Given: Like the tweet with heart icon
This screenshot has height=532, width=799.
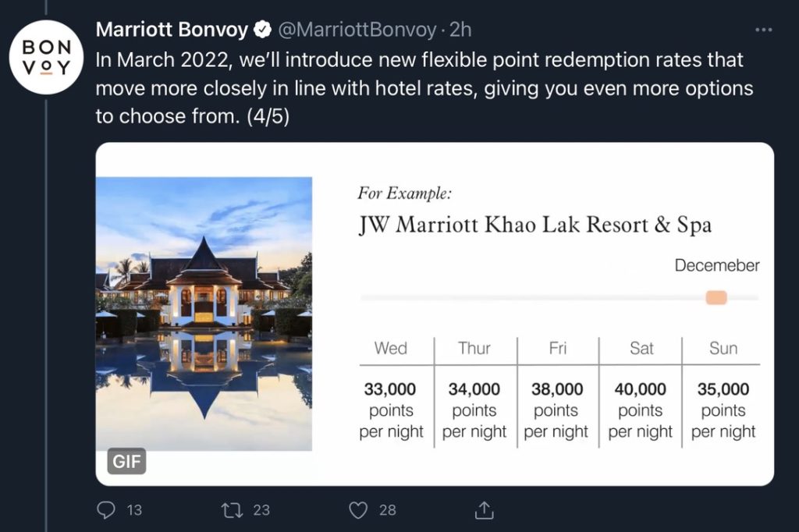Looking at the screenshot, I should point(358,509).
